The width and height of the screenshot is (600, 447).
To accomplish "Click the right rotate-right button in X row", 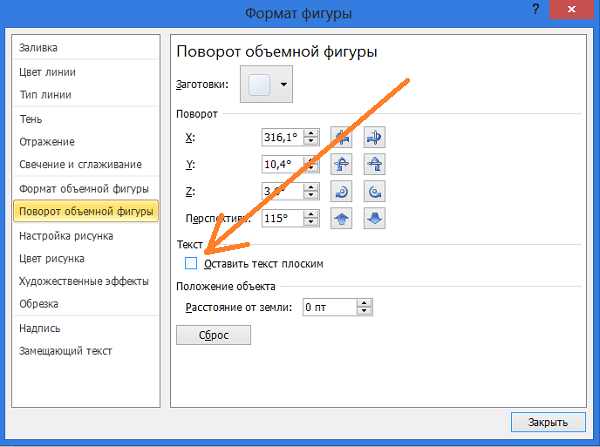I will point(375,137).
